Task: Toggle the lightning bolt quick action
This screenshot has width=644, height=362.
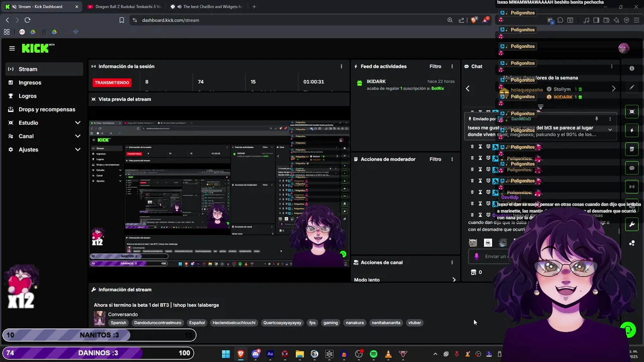Action: [x=632, y=130]
